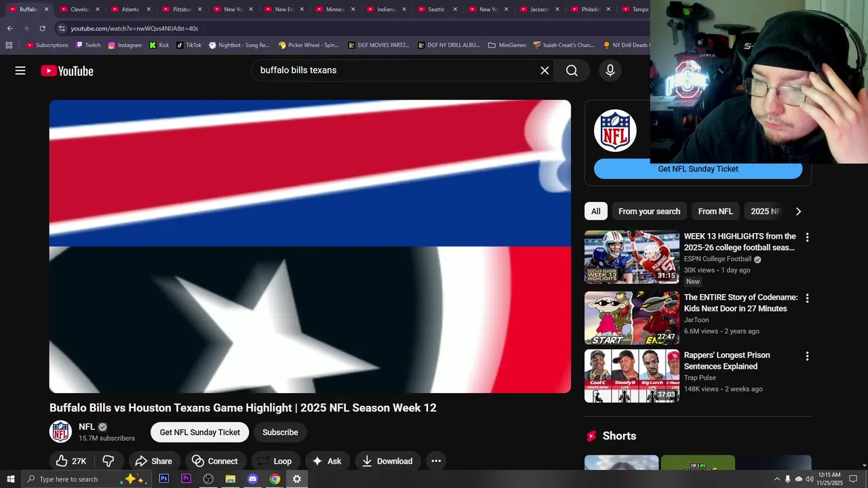Open the MiniGames bookmark folder
This screenshot has height=488, width=868.
507,45
